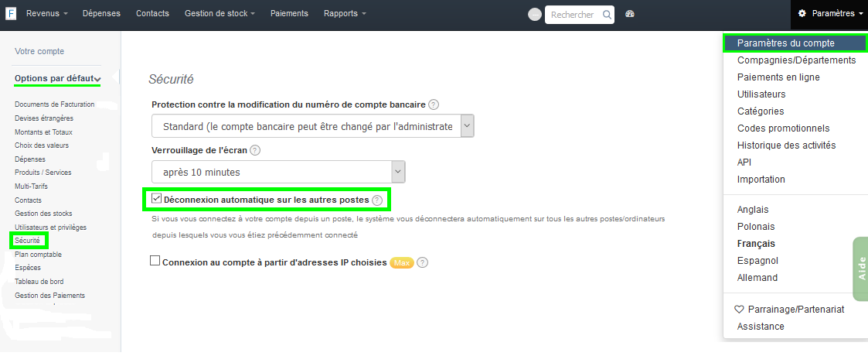Open Gestion des Paiements settings
This screenshot has width=868, height=356.
49,296
